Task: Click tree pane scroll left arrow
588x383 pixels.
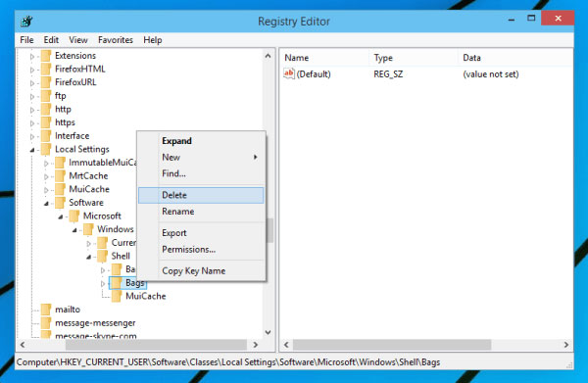Action: point(23,345)
